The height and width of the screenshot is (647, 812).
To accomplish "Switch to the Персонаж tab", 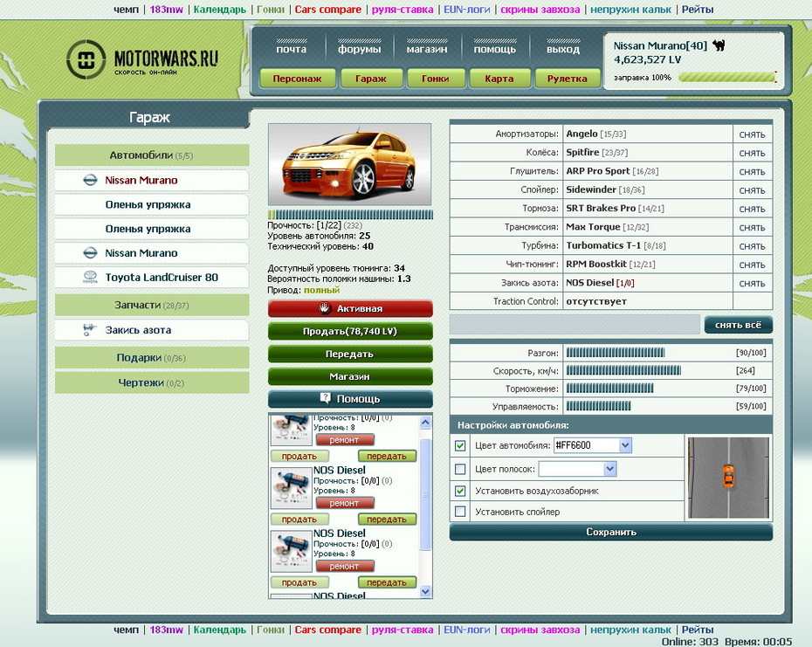I will [x=297, y=79].
